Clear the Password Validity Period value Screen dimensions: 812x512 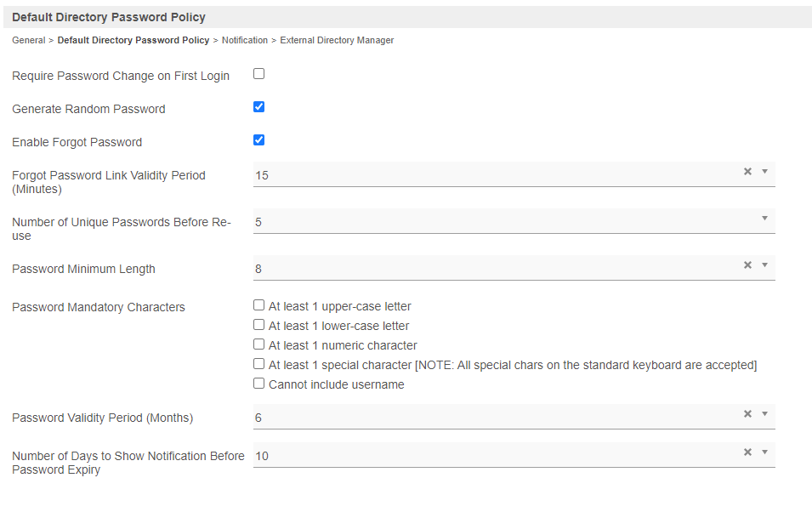pos(747,413)
